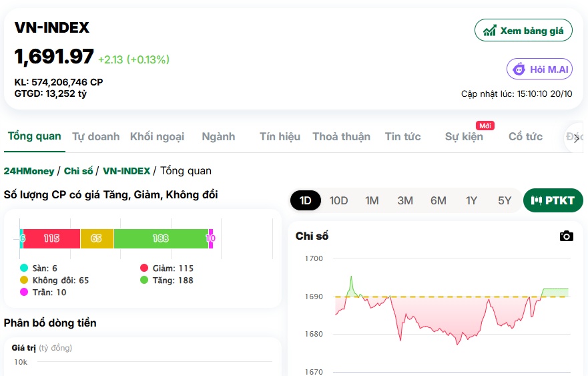Switch chart range to 10D
This screenshot has width=588, height=376.
tap(338, 200)
